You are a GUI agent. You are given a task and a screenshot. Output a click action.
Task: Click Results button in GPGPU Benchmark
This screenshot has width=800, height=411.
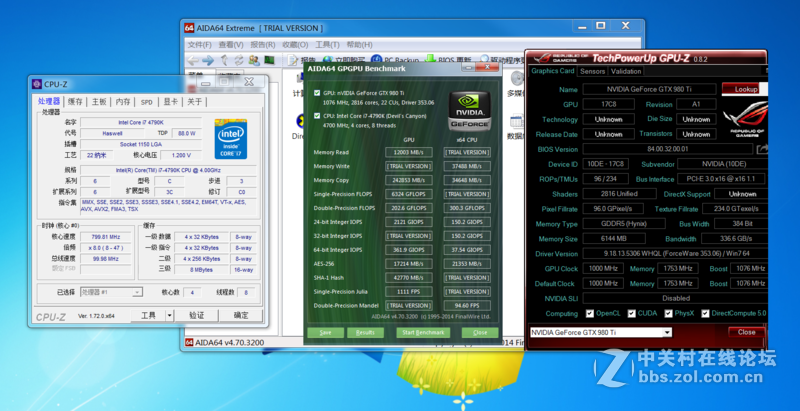[x=365, y=332]
